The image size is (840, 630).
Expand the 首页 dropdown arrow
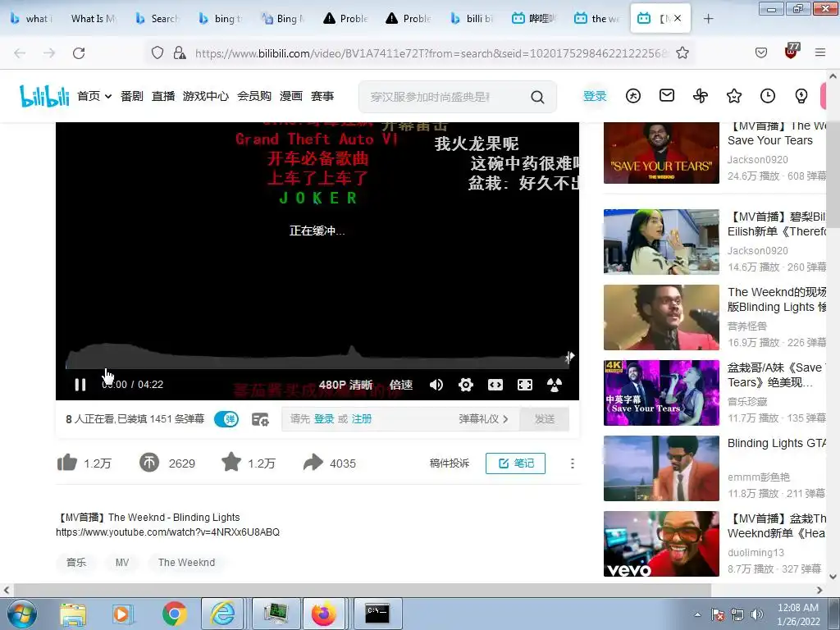click(108, 97)
